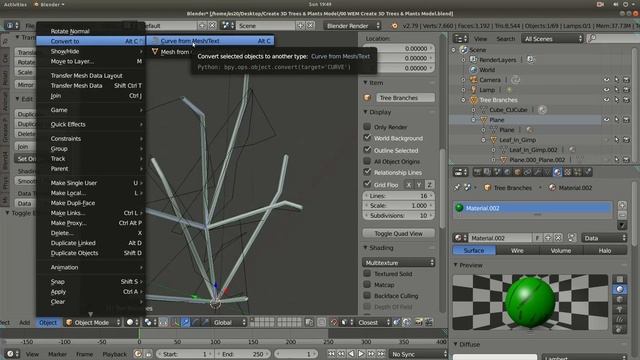Enable the All Object Origins checkbox
Screen dimensions: 640x360
click(367, 161)
